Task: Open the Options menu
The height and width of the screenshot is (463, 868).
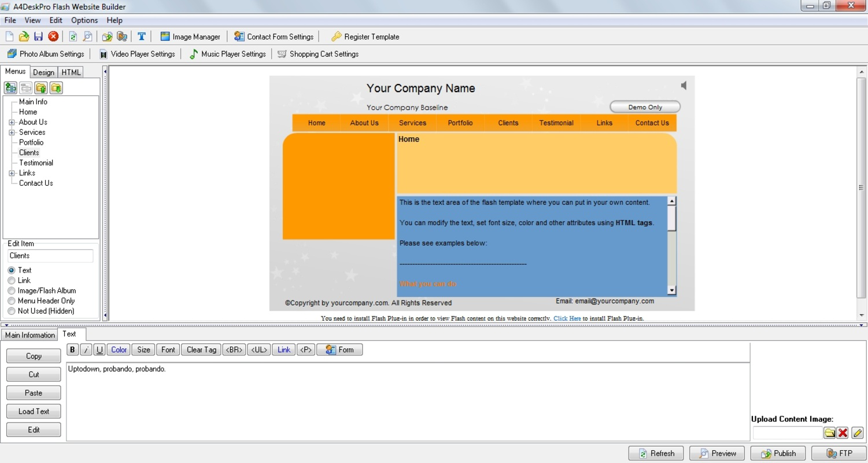Action: coord(84,20)
